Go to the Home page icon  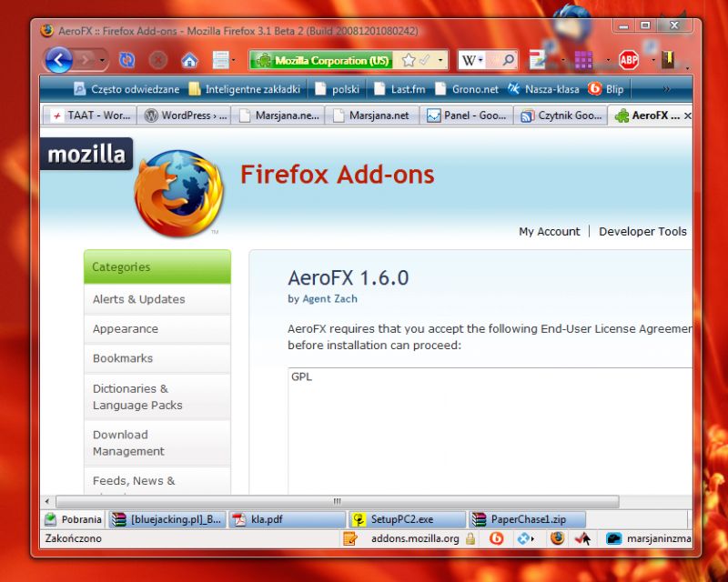(x=189, y=60)
